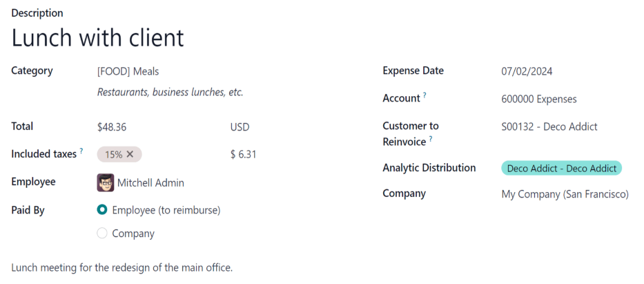Image resolution: width=644 pixels, height=284 pixels.
Task: Click the Total amount $48.36 field
Action: (x=112, y=127)
